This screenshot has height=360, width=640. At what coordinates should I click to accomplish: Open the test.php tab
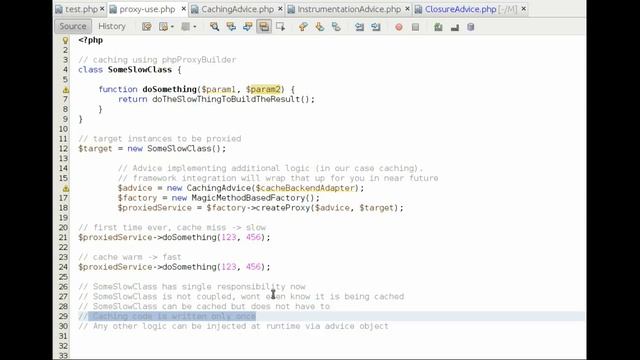tap(81, 9)
